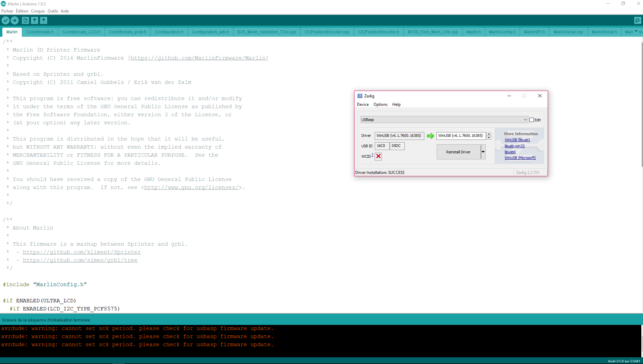Open the kliment/Sprinter GitHub link
Image resolution: width=643 pixels, height=364 pixels.
(82, 252)
